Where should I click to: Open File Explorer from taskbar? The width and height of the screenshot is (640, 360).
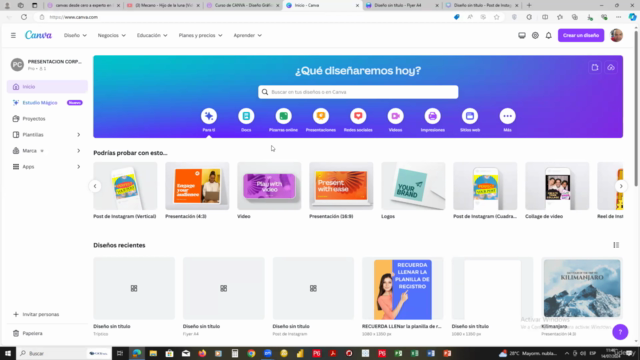click(x=153, y=353)
